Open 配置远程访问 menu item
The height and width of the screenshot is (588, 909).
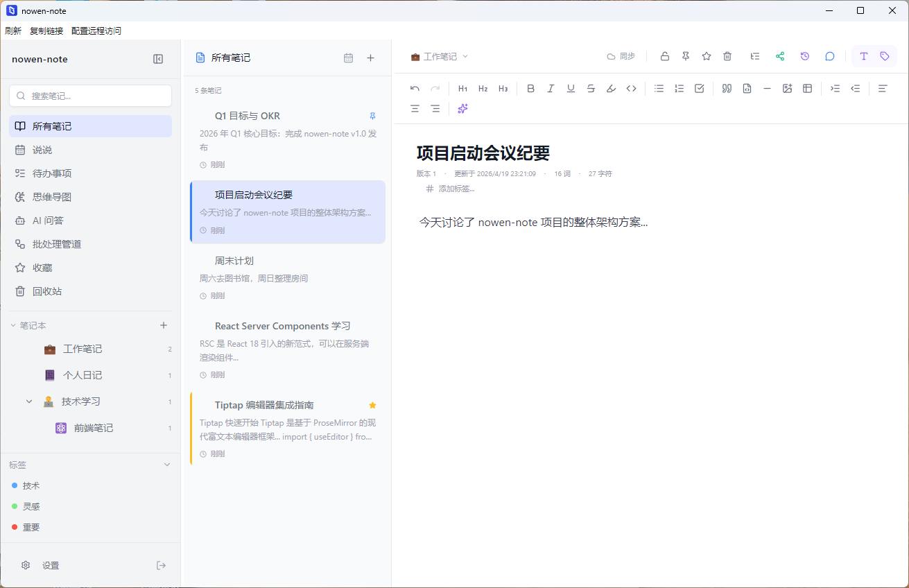(x=96, y=31)
